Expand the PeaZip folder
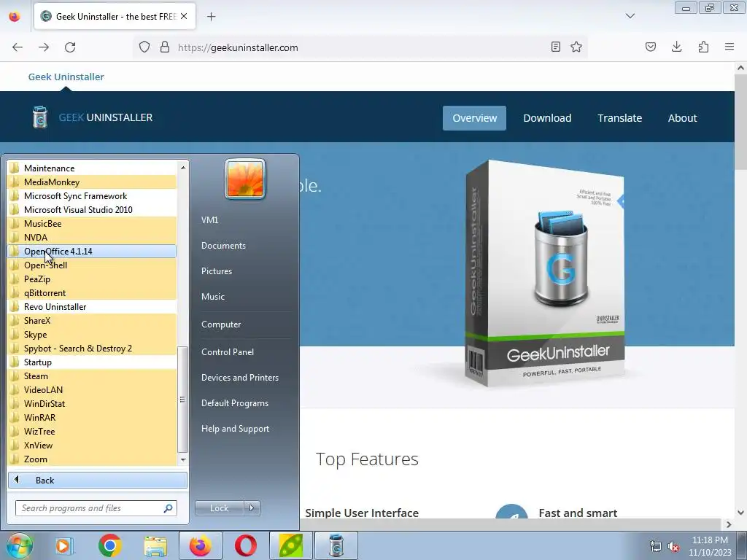 [92, 279]
